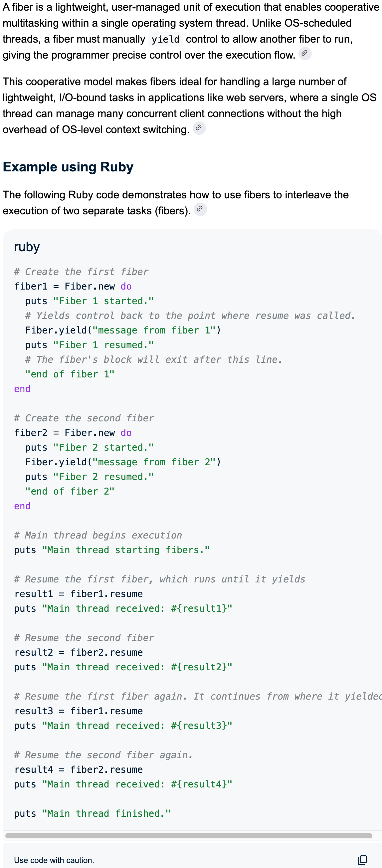Image resolution: width=382 pixels, height=868 pixels.
Task: Click the "fiber1 = Fiber.new do" code line
Action: tap(73, 287)
